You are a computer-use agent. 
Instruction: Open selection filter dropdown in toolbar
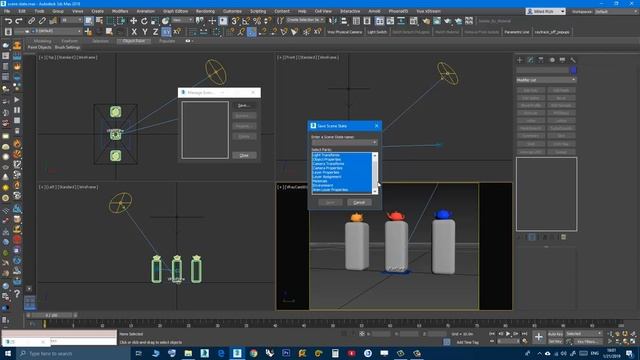pos(71,20)
